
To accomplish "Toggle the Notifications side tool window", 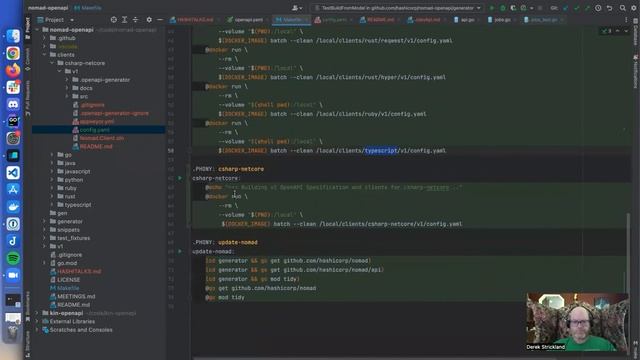I will click(636, 71).
